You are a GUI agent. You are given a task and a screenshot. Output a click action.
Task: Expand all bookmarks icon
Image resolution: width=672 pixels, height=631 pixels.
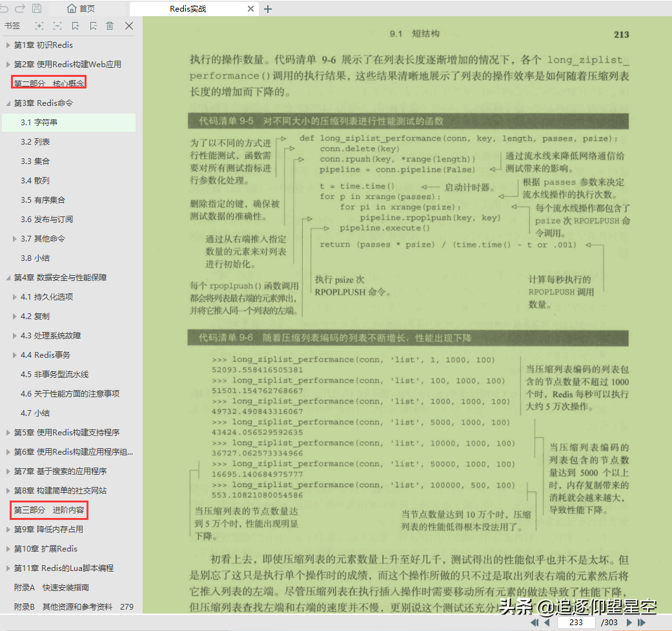[39, 26]
